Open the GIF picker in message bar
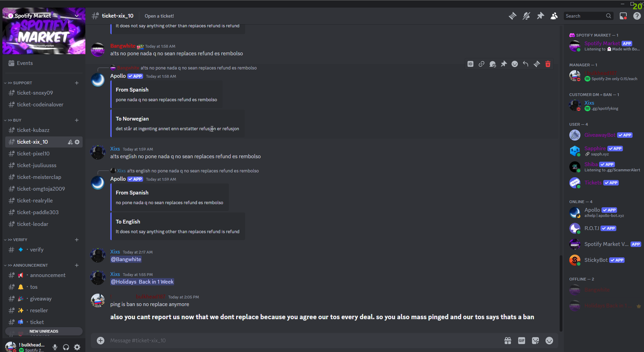The height and width of the screenshot is (352, 644). click(x=522, y=341)
